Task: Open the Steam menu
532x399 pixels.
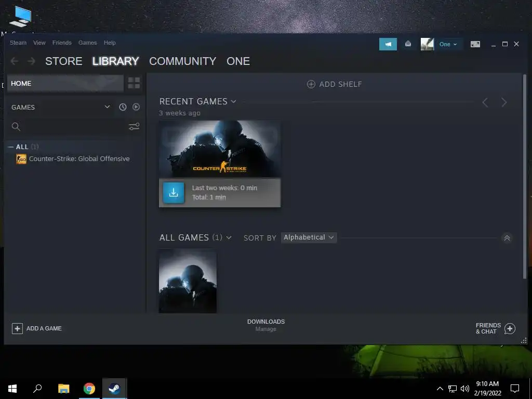Action: point(18,43)
